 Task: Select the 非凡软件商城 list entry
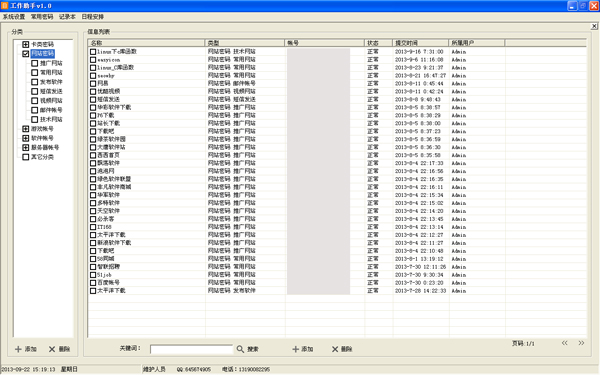pos(114,187)
